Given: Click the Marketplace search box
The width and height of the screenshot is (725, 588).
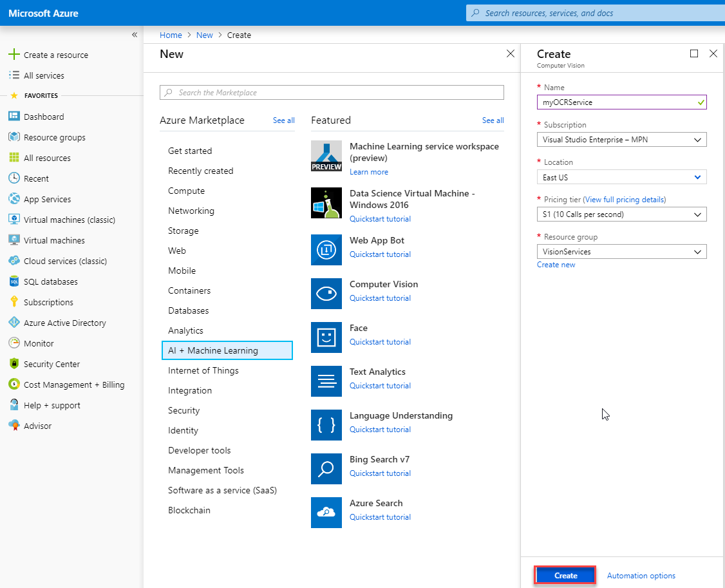Looking at the screenshot, I should coord(331,92).
